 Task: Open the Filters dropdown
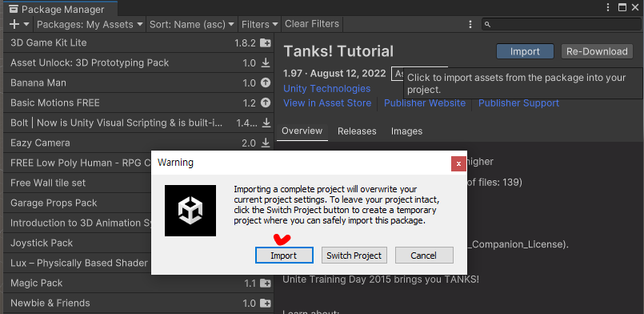(x=259, y=24)
